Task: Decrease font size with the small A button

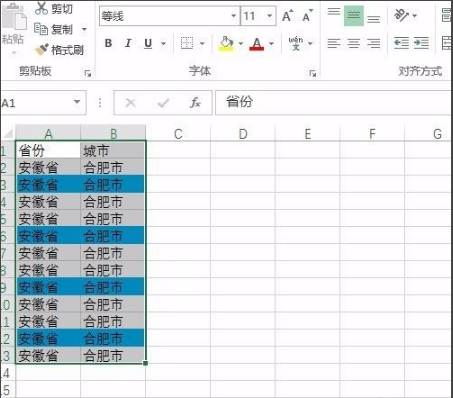Action: (x=307, y=15)
